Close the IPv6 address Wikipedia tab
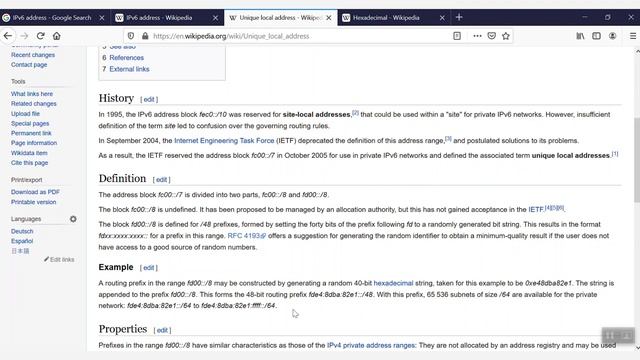The height and width of the screenshot is (360, 640). tap(216, 18)
